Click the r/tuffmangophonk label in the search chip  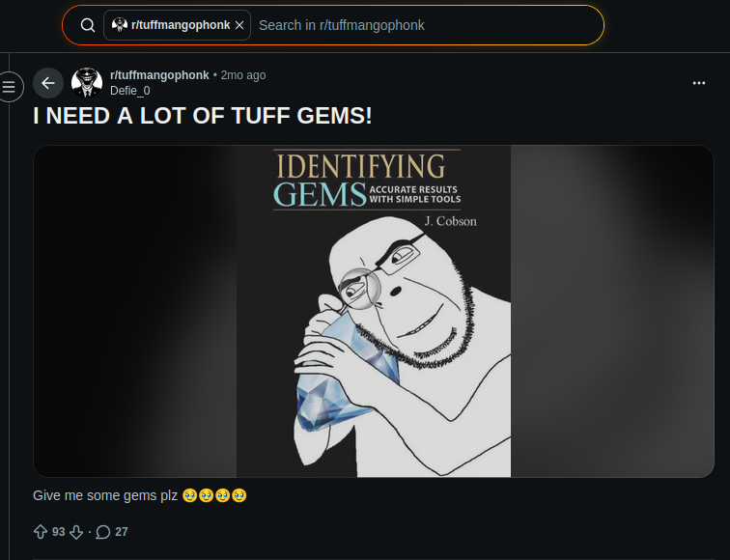(181, 25)
